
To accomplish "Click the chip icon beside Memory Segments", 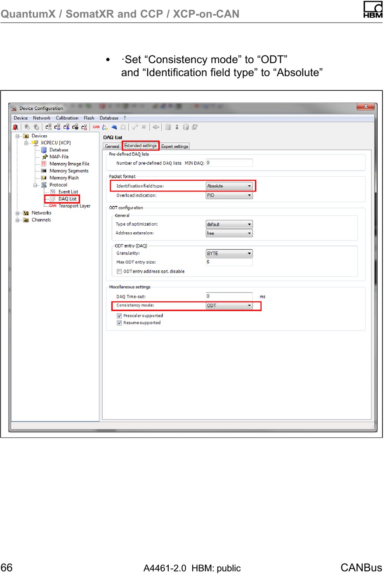I will [44, 171].
